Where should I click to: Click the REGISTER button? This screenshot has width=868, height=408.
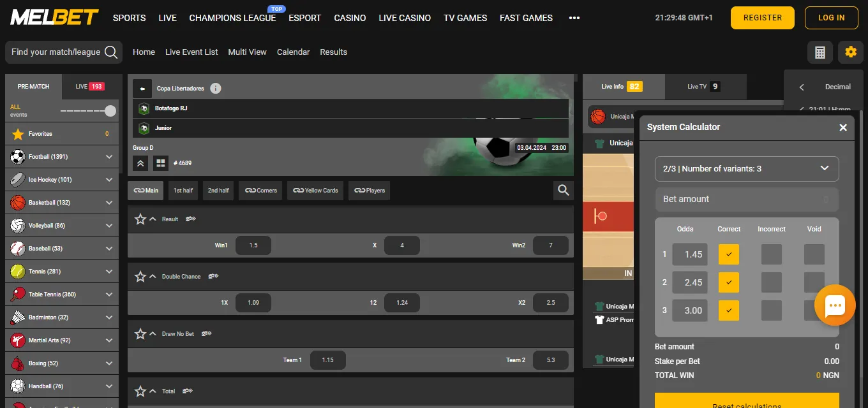point(762,18)
